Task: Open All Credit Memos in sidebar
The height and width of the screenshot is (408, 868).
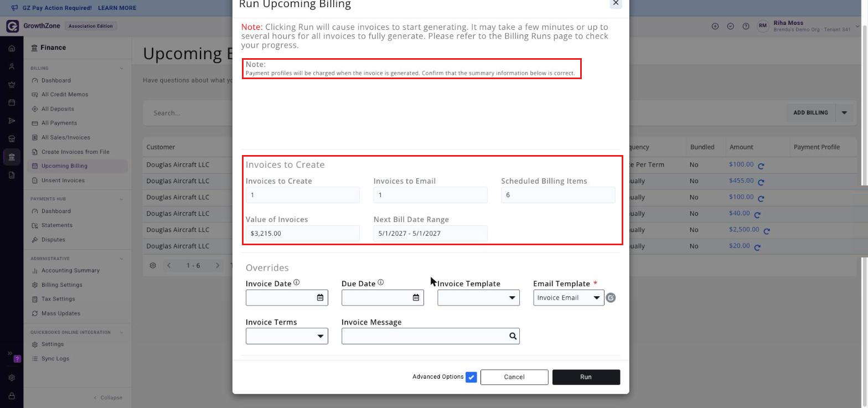Action: point(65,95)
